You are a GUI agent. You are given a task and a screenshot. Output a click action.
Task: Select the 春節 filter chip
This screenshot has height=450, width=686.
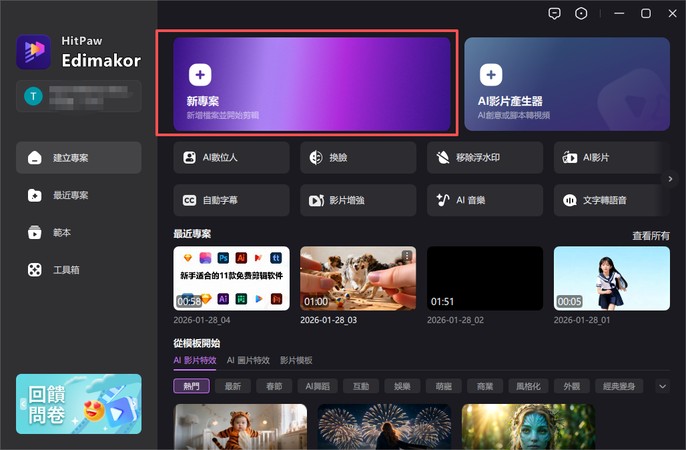tap(274, 386)
